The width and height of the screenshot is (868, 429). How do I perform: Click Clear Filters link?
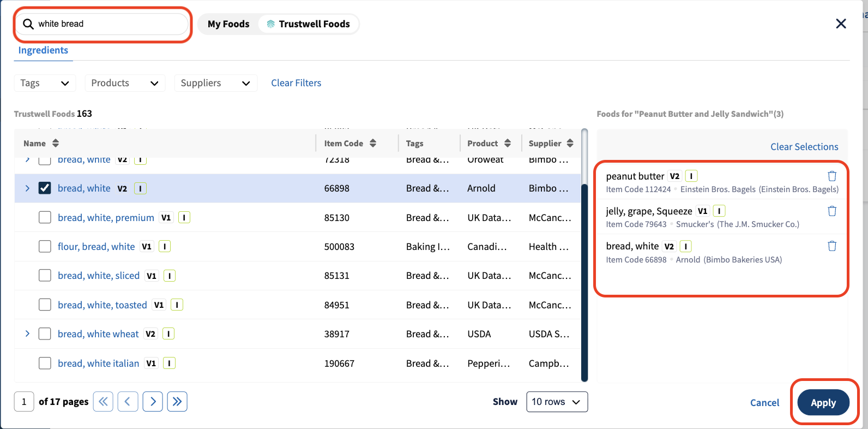[x=296, y=83]
